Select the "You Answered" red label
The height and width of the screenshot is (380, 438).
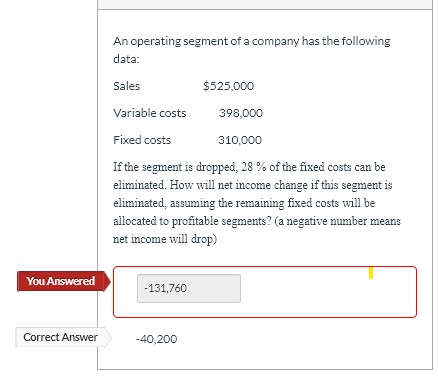click(63, 281)
